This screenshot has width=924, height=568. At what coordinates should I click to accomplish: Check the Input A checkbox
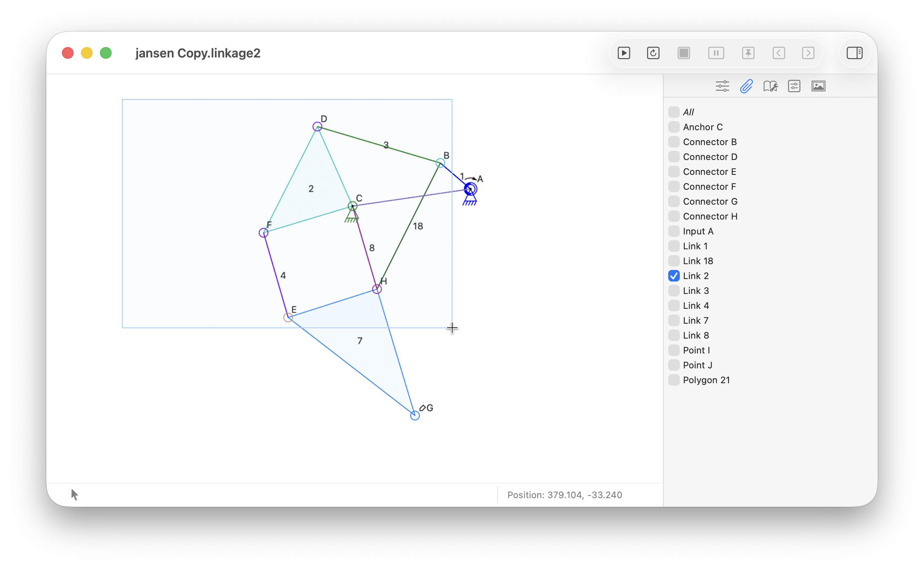(x=674, y=231)
